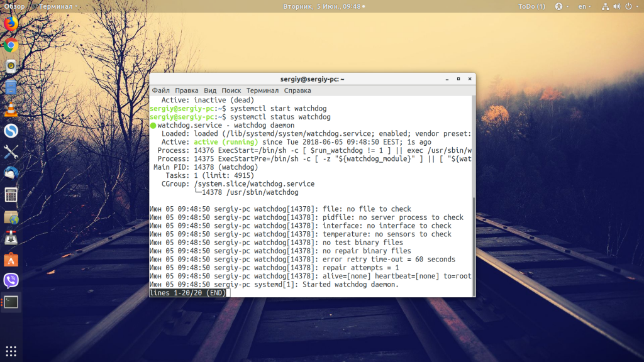
Task: Open the Терминал app menu in top bar
Action: coord(54,6)
